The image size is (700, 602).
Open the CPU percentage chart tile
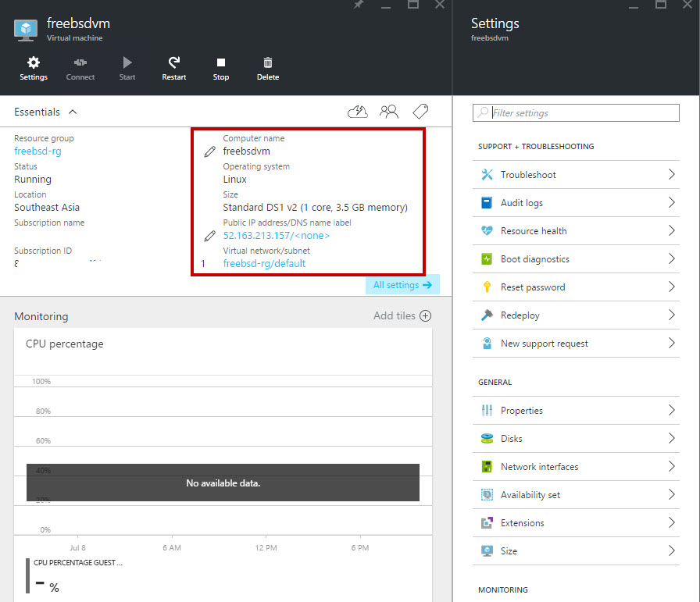pos(223,465)
